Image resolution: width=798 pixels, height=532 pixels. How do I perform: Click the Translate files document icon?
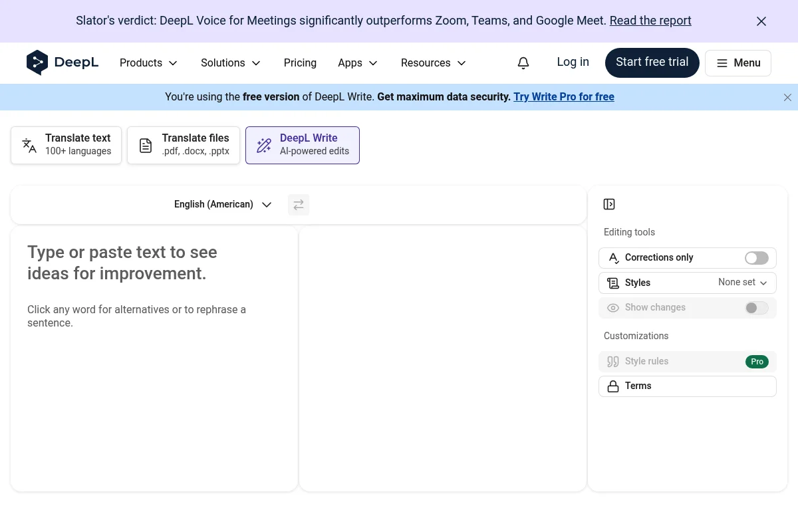pyautogui.click(x=146, y=146)
